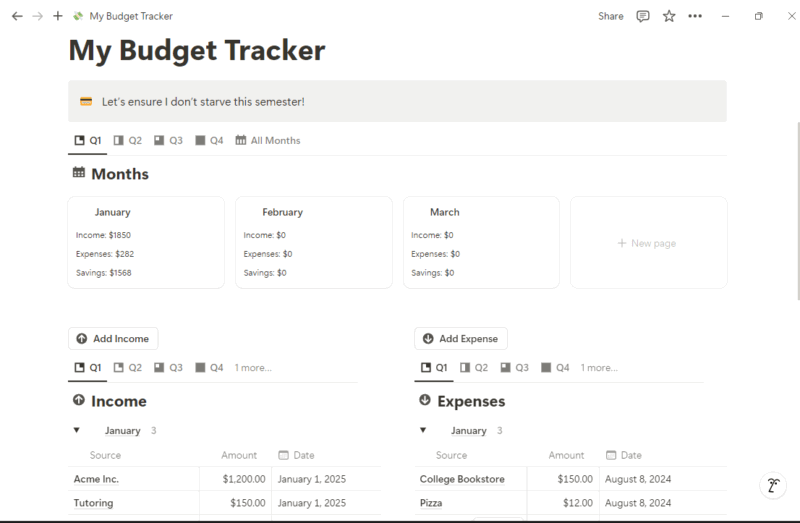The image size is (800, 523).
Task: Open the All Months tab
Action: point(268,141)
